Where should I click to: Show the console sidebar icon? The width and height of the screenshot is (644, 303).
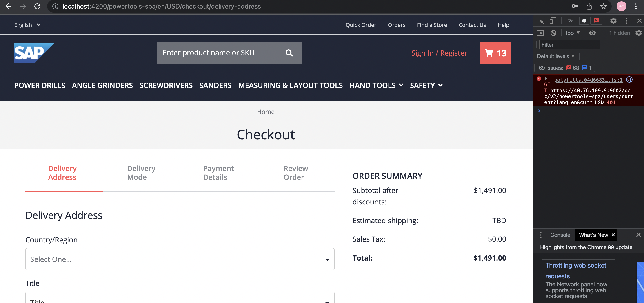[x=540, y=33]
